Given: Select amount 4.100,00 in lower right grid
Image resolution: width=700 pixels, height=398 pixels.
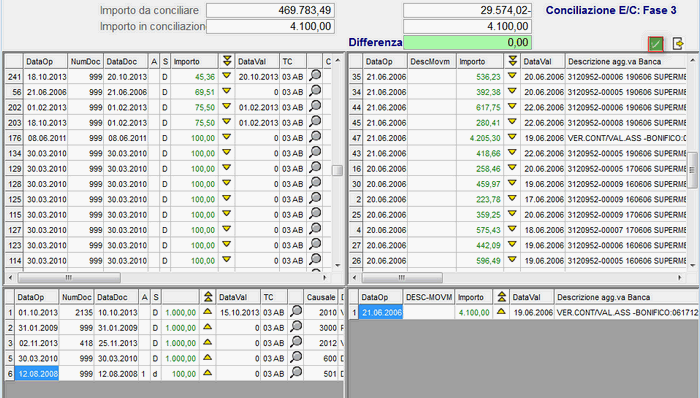Looking at the screenshot, I should 474,313.
